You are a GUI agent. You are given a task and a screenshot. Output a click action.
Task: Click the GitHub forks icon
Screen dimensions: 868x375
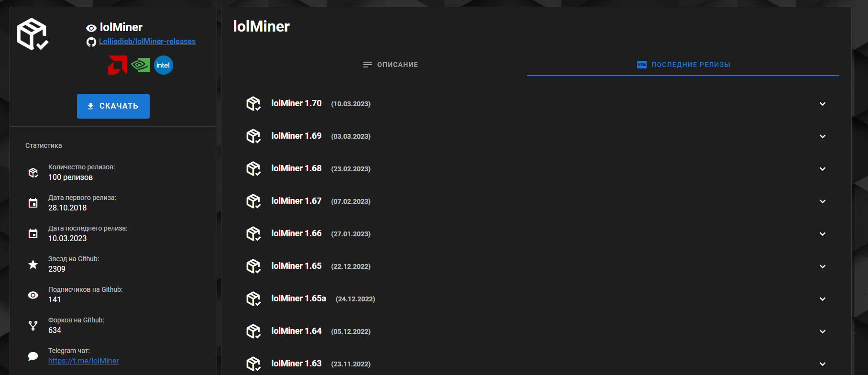pyautogui.click(x=33, y=326)
